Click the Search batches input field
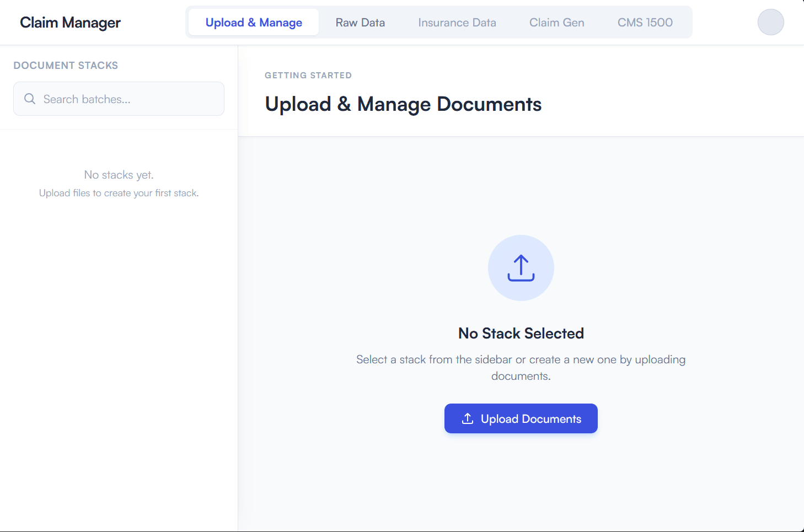804x532 pixels. click(x=119, y=99)
